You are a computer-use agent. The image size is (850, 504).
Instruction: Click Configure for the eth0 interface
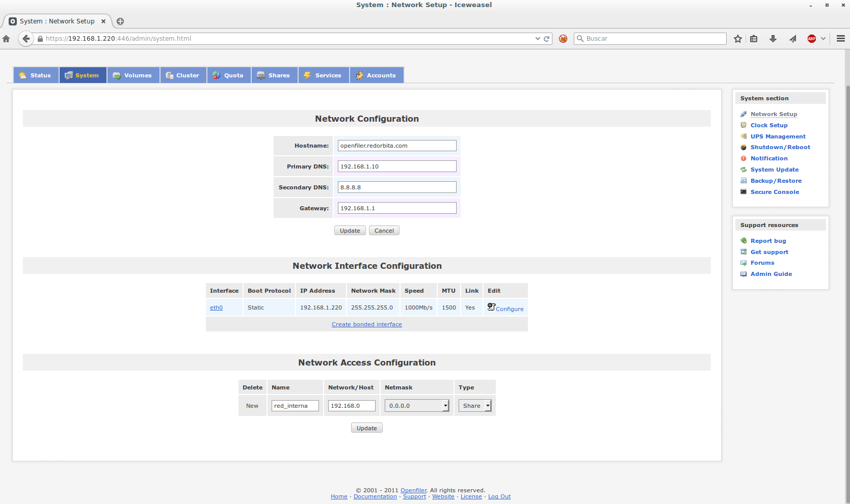coord(509,309)
